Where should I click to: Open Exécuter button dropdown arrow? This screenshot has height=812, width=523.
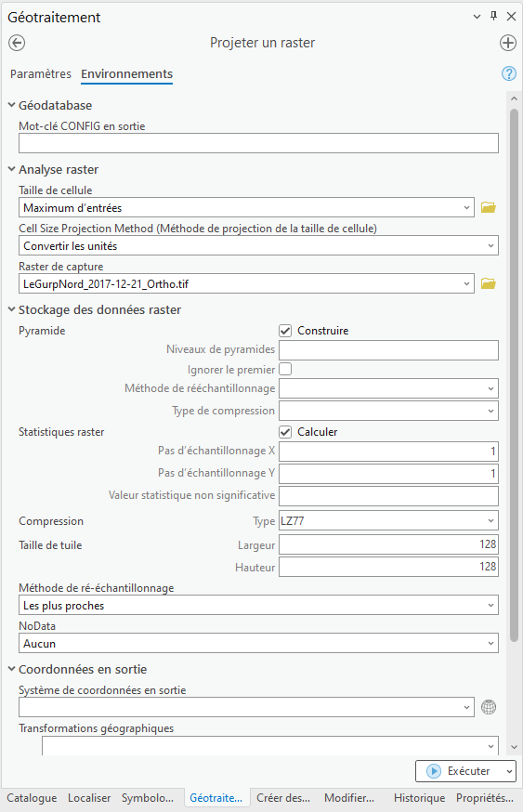(510, 771)
